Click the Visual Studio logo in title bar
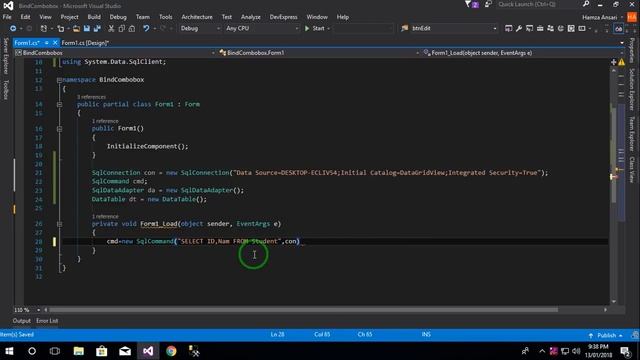 (8, 6)
